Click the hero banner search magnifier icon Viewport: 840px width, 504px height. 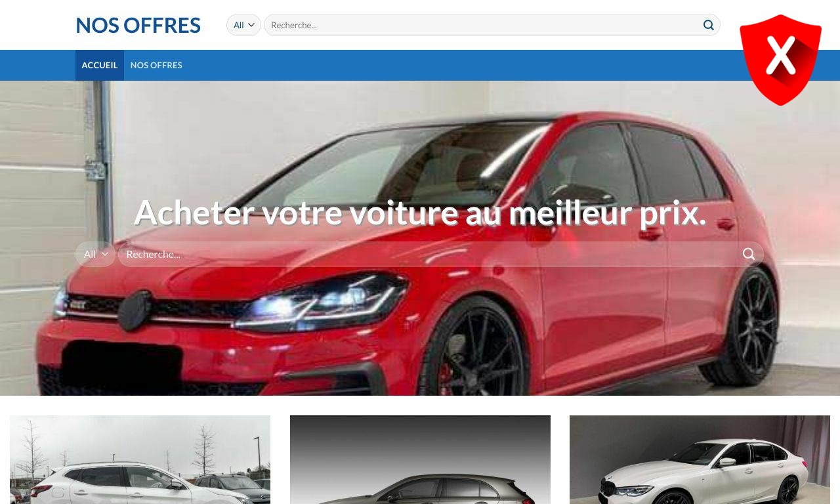749,254
